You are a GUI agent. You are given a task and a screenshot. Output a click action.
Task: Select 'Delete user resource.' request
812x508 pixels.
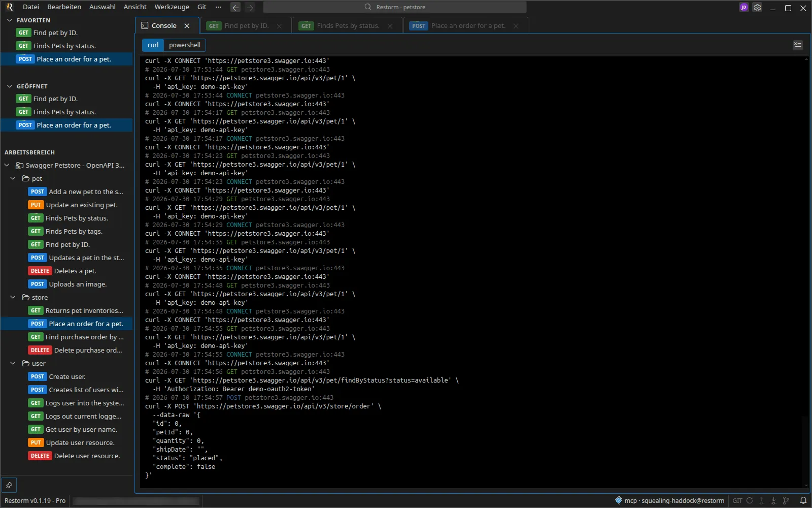tap(66, 456)
